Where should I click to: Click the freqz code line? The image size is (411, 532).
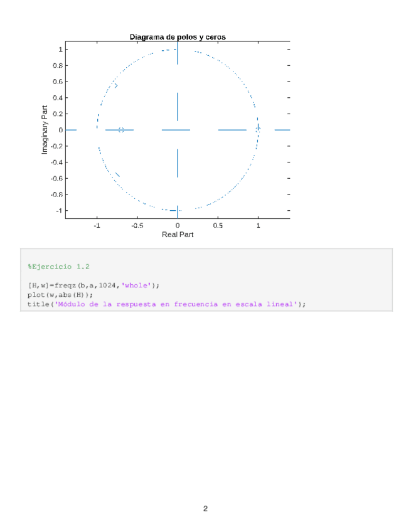(93, 285)
